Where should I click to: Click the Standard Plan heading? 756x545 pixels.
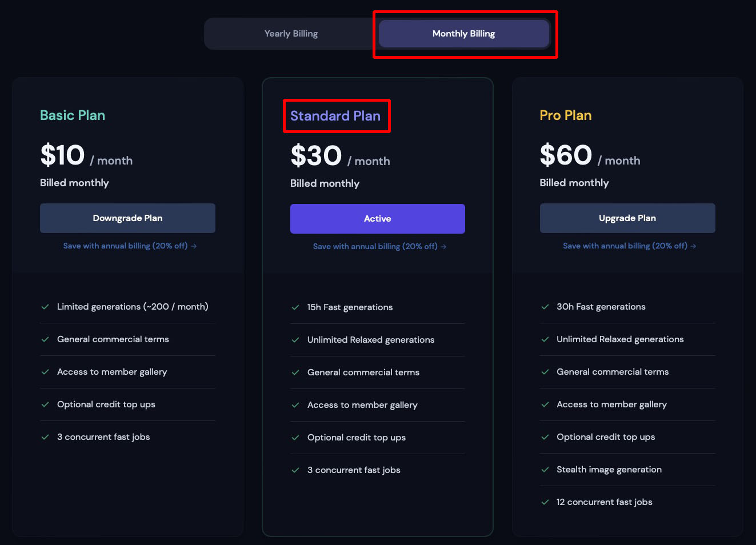coord(335,115)
